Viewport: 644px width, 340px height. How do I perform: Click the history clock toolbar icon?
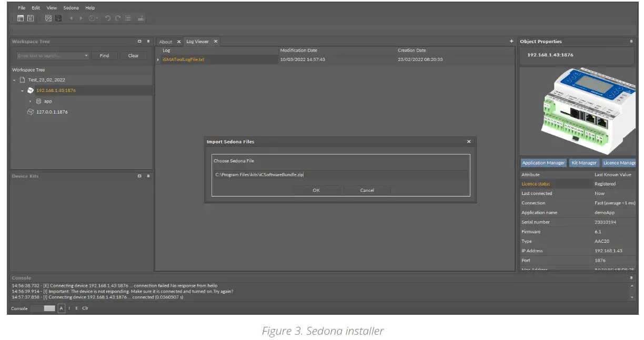pos(92,18)
